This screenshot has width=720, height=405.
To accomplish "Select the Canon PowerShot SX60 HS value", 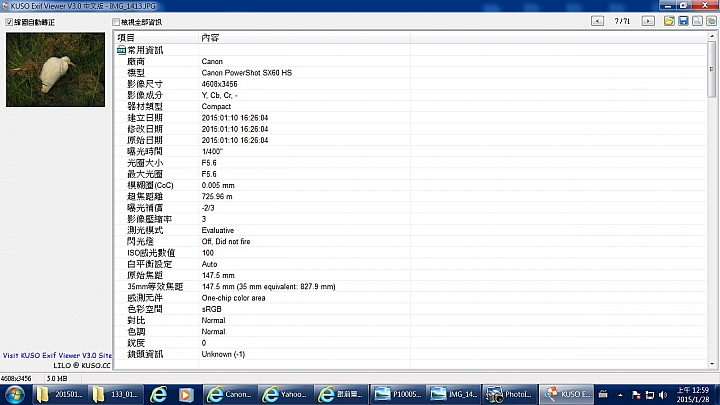I will (247, 73).
